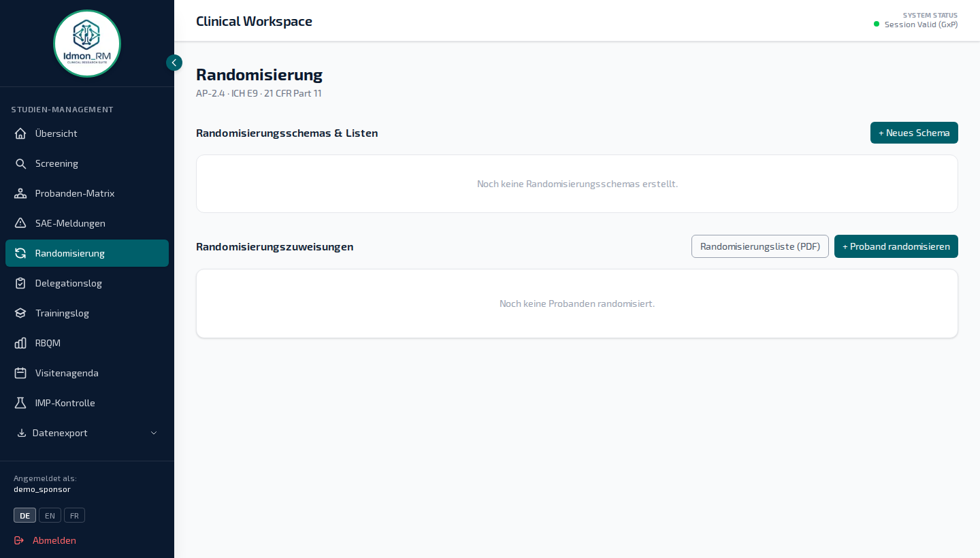Image resolution: width=980 pixels, height=558 pixels.
Task: Click the RBQM bar chart icon
Action: tap(20, 343)
